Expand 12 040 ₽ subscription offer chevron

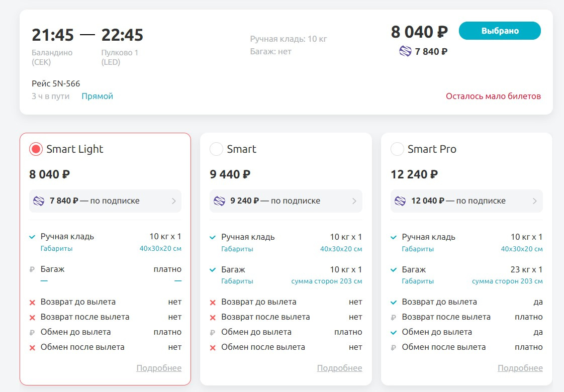coord(535,201)
